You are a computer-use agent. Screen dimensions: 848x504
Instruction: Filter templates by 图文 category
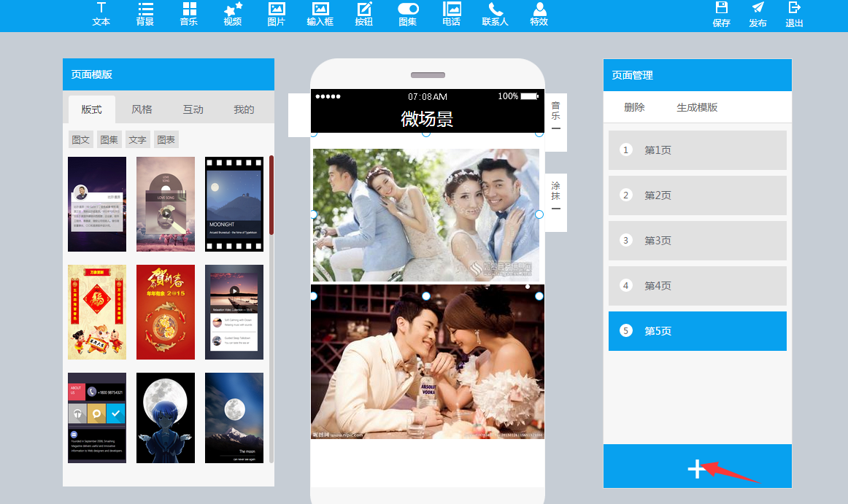pyautogui.click(x=80, y=139)
